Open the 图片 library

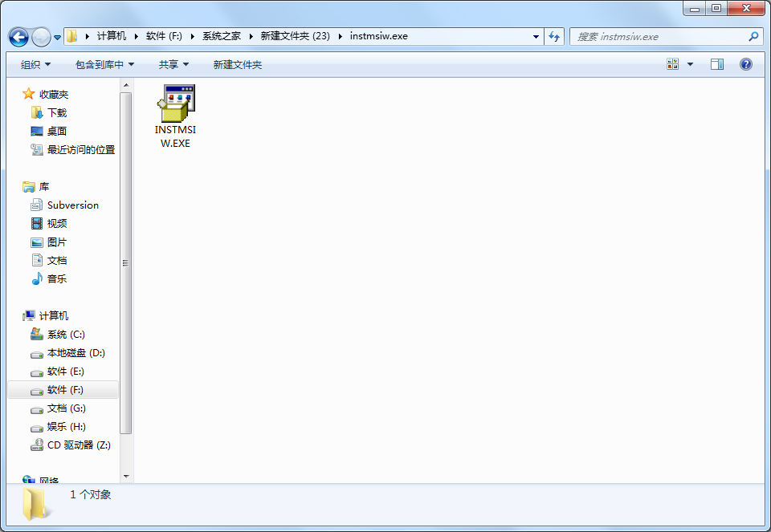click(x=56, y=242)
